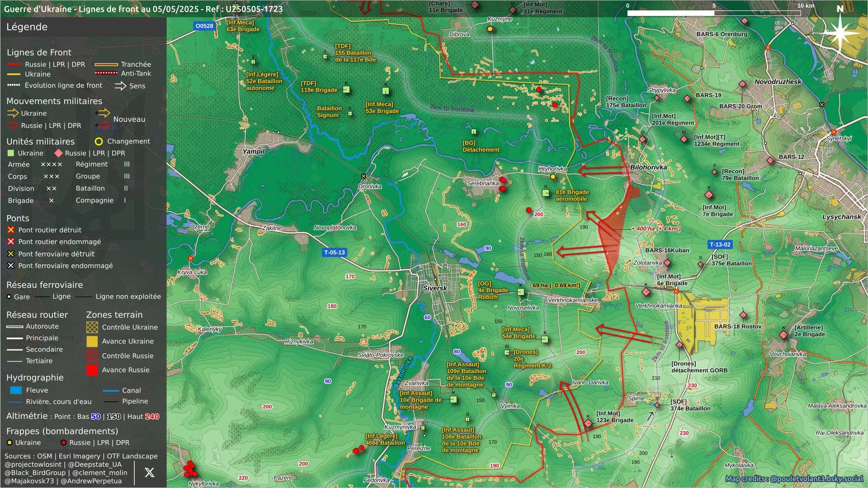The width and height of the screenshot is (868, 488).
Task: Pick the blue 'Fleuve' swatch
Action: (16, 390)
